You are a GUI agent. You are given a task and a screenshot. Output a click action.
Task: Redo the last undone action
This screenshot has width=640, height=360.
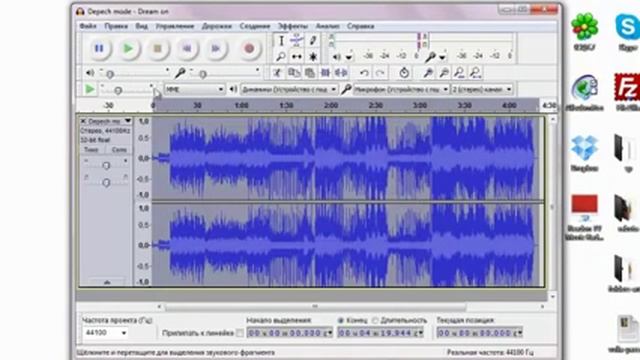tap(380, 73)
